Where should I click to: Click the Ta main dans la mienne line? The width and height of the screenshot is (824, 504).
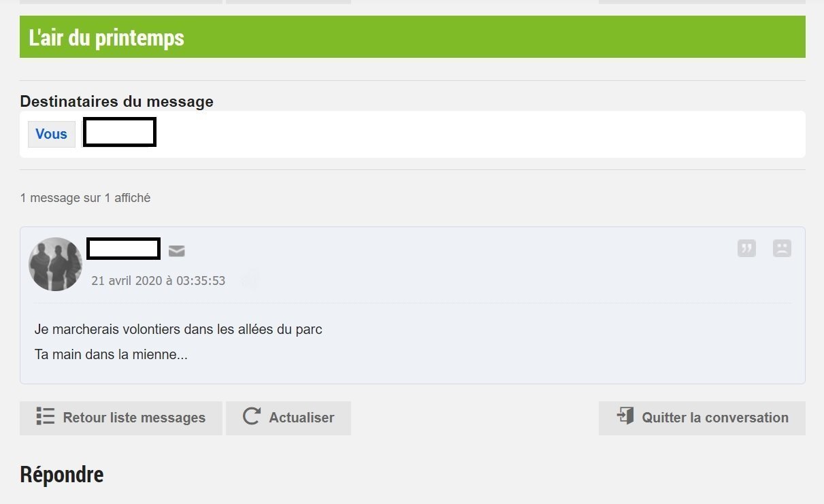coord(111,354)
